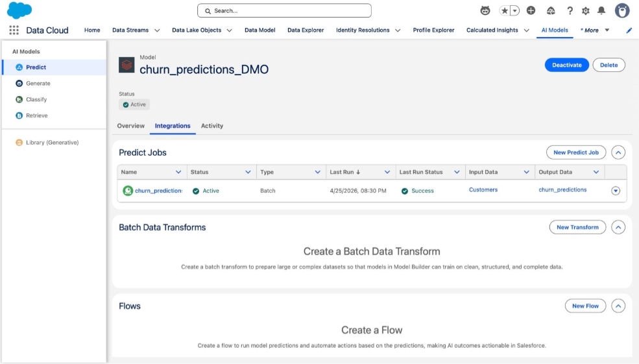
Task: Open the Home tab
Action: click(x=92, y=30)
